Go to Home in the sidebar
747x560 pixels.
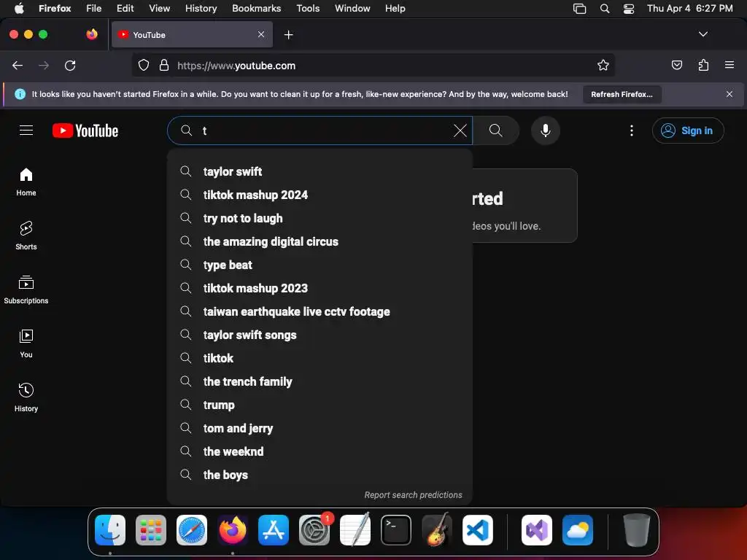click(x=26, y=182)
